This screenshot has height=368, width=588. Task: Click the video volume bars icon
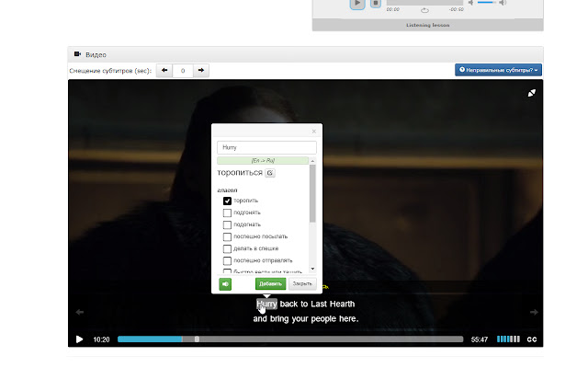pyautogui.click(x=507, y=339)
